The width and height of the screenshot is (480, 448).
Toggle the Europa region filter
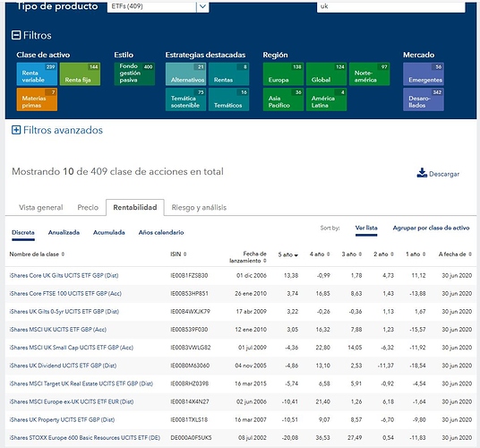(x=283, y=74)
